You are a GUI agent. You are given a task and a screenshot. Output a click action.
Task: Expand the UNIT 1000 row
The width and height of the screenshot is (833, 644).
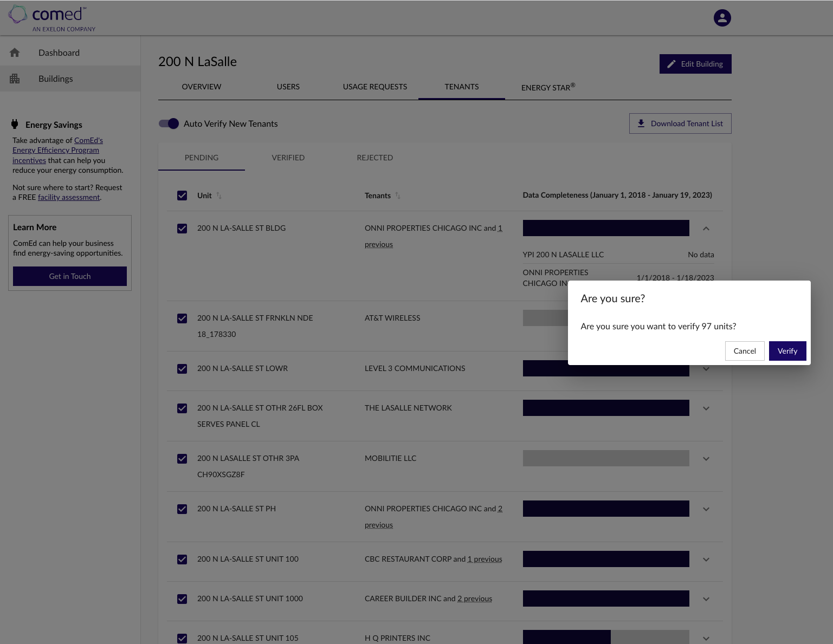pos(706,599)
